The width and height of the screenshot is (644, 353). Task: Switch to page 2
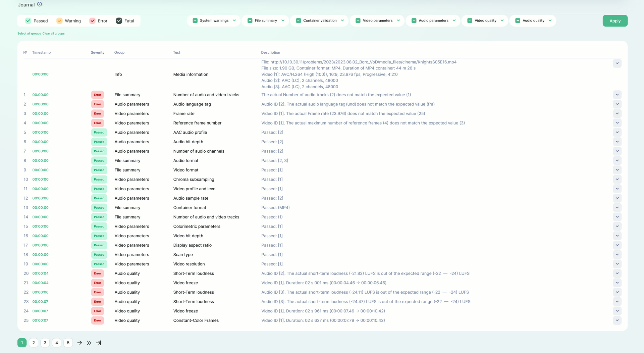tap(34, 343)
